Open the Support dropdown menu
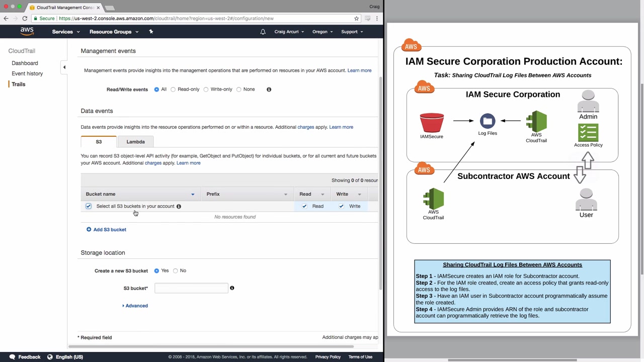The image size is (644, 362). (x=352, y=32)
